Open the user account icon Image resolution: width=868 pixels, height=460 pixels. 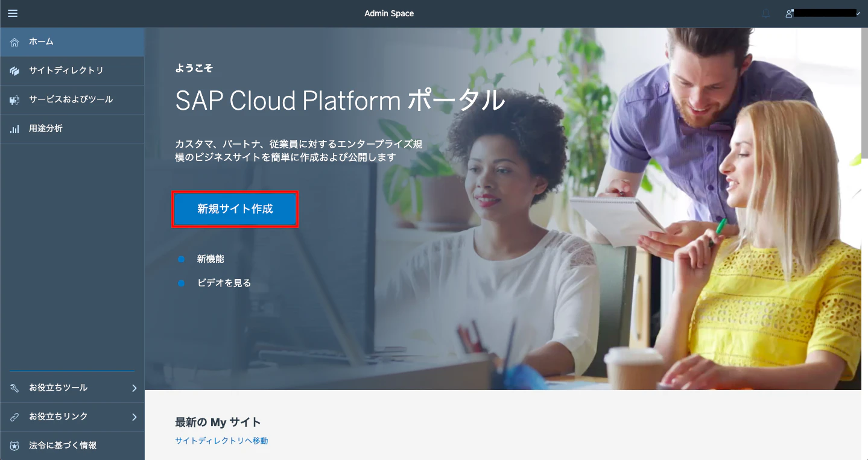click(789, 13)
